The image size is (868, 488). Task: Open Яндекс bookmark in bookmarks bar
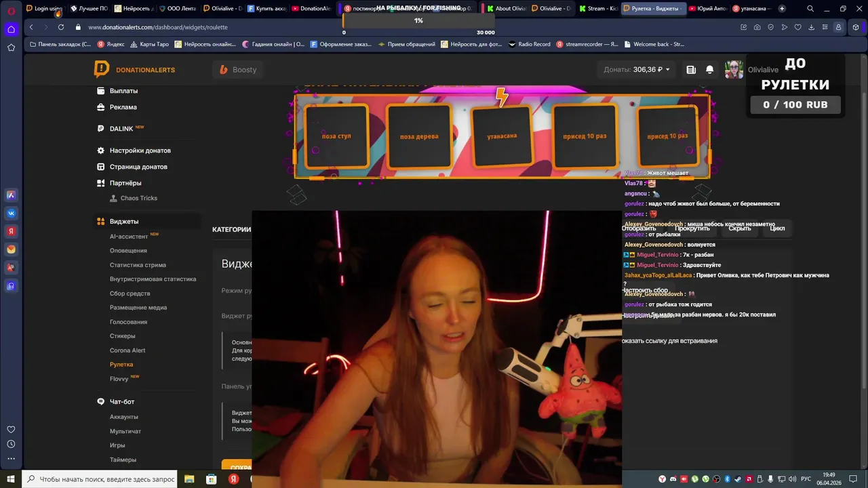coord(111,44)
